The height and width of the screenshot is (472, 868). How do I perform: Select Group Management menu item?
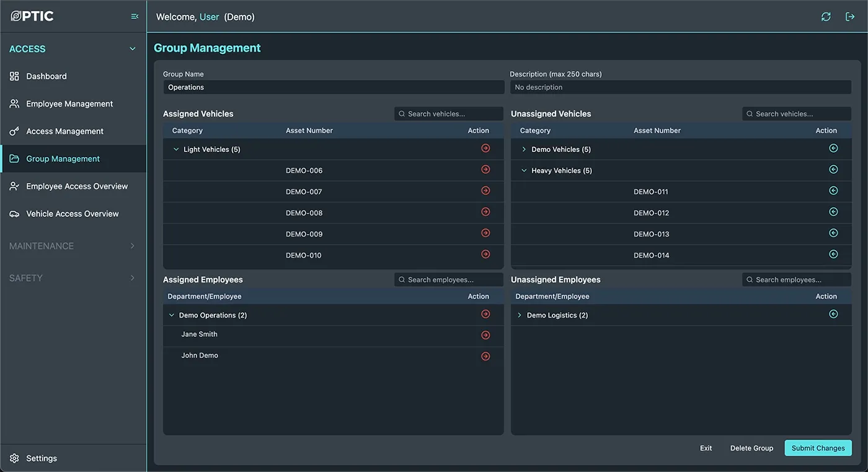pos(73,159)
